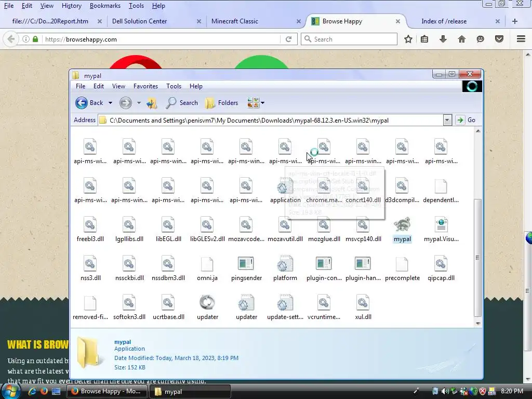
Task: Close the Browse Happy tab
Action: pos(397,21)
